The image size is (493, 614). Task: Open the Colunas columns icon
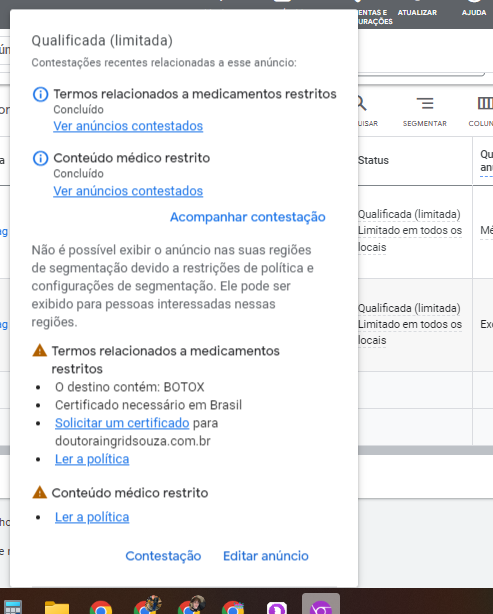point(485,104)
